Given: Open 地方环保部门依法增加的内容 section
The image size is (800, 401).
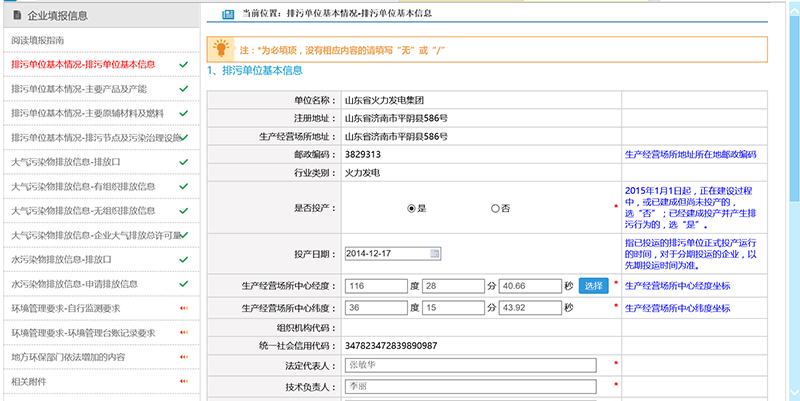Looking at the screenshot, I should 68,356.
